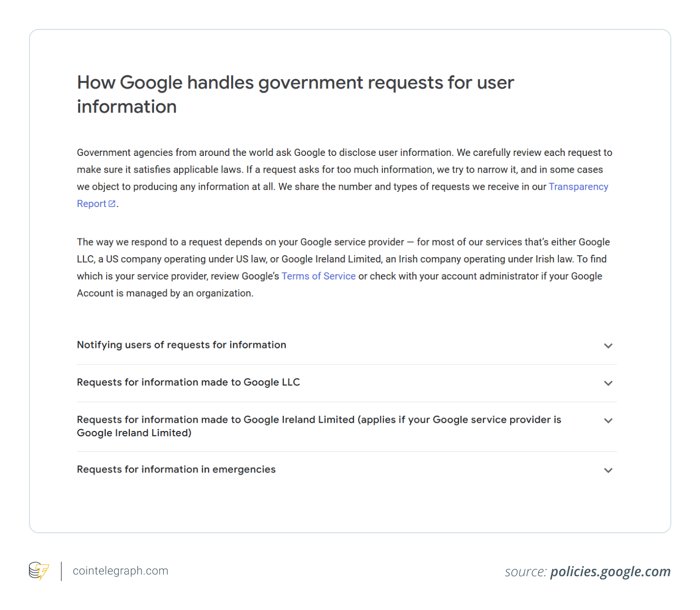700x610 pixels.
Task: Open the Transparency Report link
Action: pyautogui.click(x=578, y=187)
